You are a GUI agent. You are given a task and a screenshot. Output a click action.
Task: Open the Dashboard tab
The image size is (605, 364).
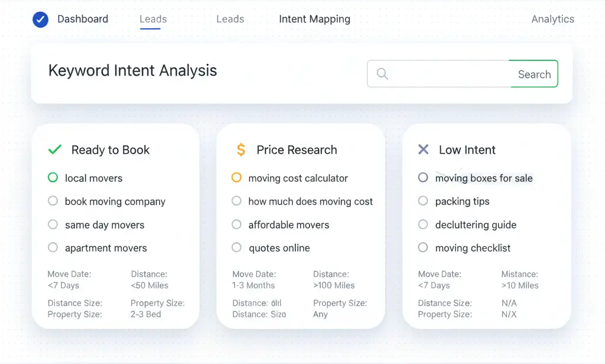point(83,19)
